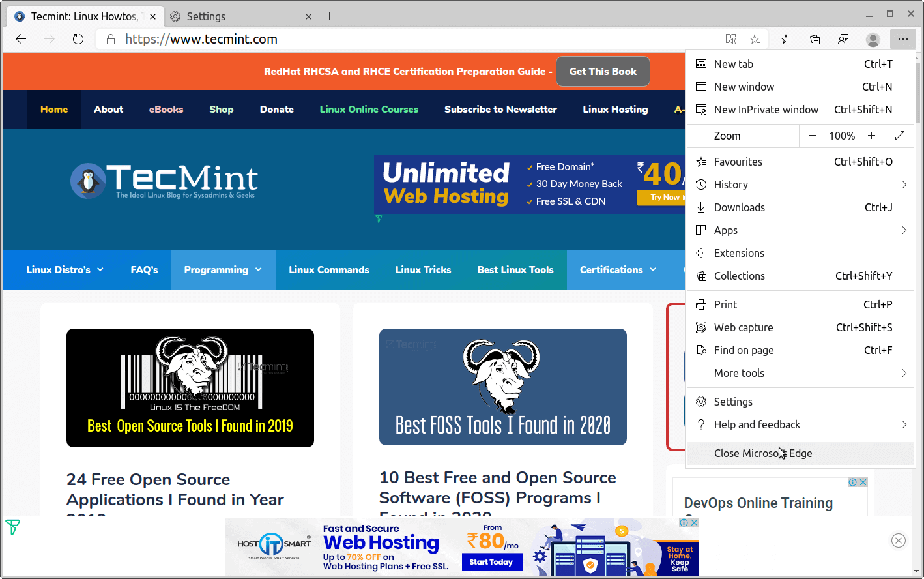Click the address bar URL field

point(417,39)
